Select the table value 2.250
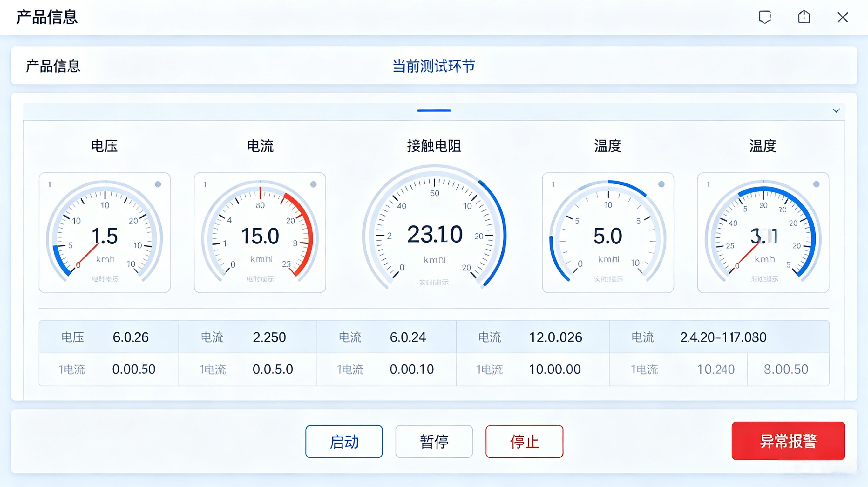This screenshot has height=487, width=868. pos(269,337)
